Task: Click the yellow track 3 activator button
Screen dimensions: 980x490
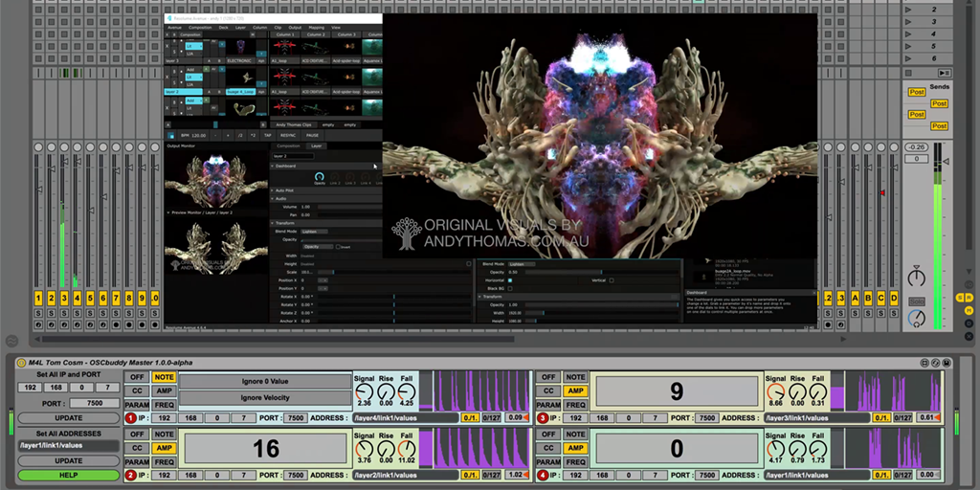Action: tap(64, 299)
